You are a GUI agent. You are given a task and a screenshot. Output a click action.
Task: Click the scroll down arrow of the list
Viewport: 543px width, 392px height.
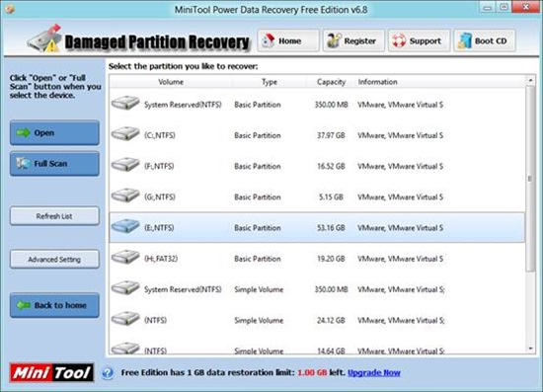[x=530, y=349]
